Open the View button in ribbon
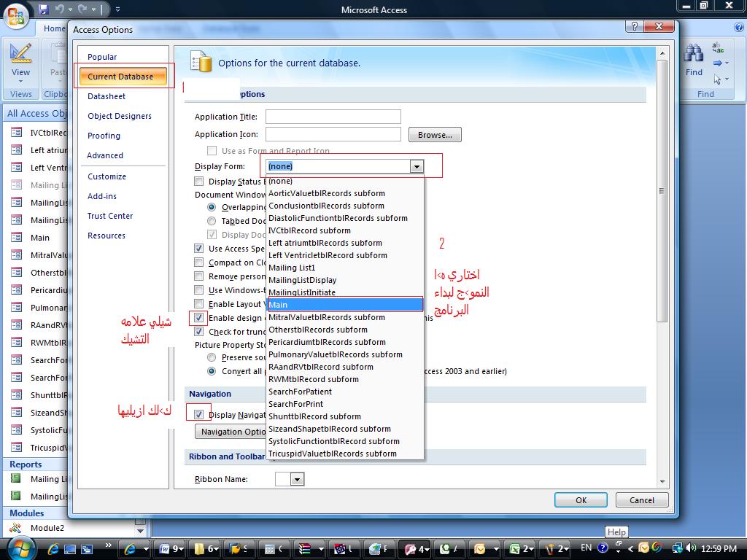Screen dimensions: 747x560 click(20, 63)
